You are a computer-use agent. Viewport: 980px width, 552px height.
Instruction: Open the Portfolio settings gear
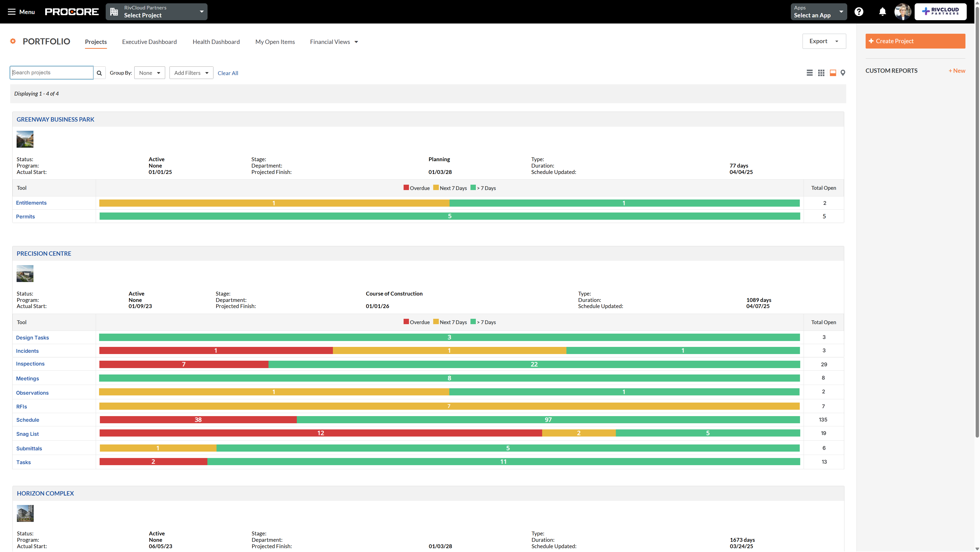(13, 41)
